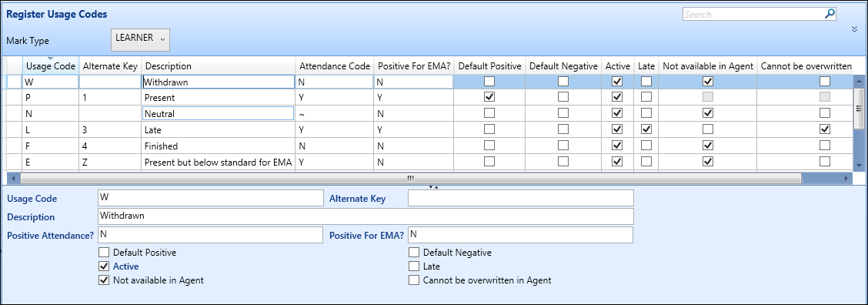Select the 'Finished' description cell
This screenshot has height=305, width=868.
[x=218, y=146]
